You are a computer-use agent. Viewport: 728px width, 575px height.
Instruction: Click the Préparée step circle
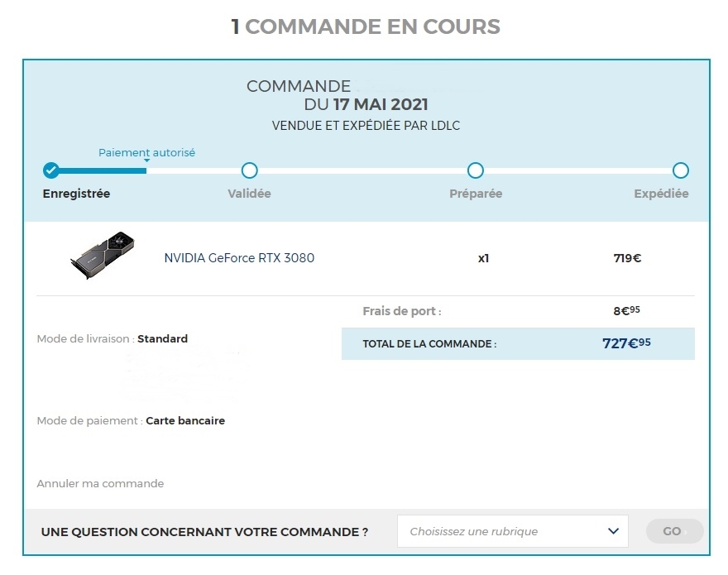click(476, 170)
